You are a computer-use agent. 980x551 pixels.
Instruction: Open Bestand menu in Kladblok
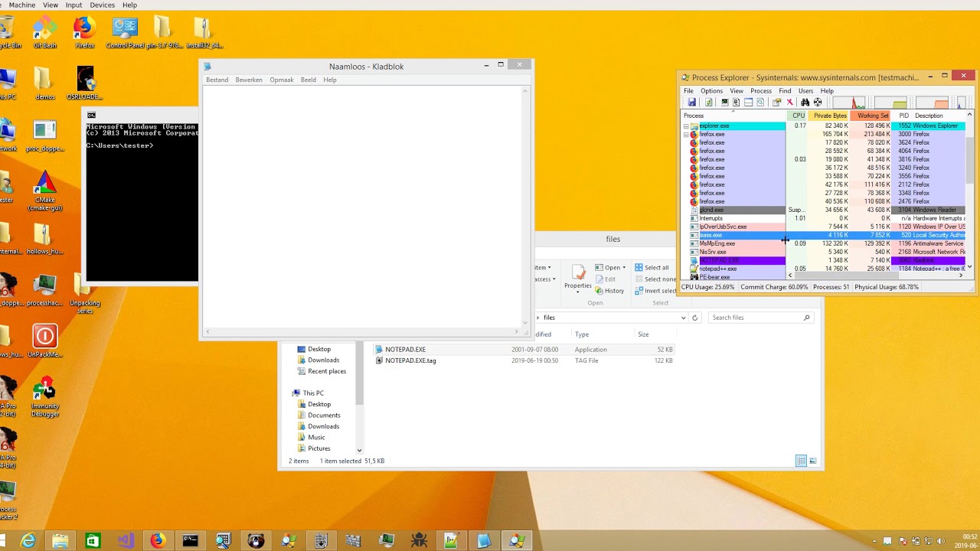[x=217, y=80]
